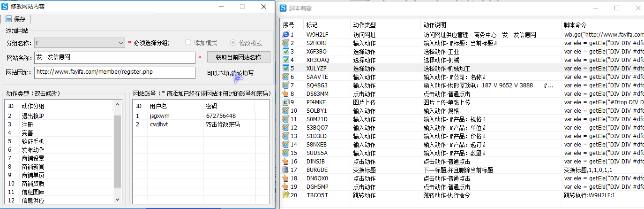This screenshot has width=644, height=209.
Task: Click the jump action icon on row 20
Action: [x=286, y=195]
